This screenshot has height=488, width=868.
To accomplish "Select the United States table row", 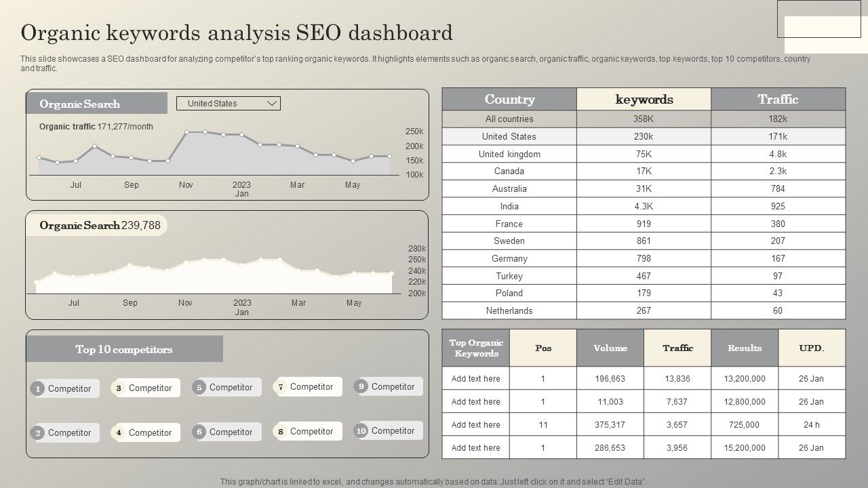I will [644, 136].
